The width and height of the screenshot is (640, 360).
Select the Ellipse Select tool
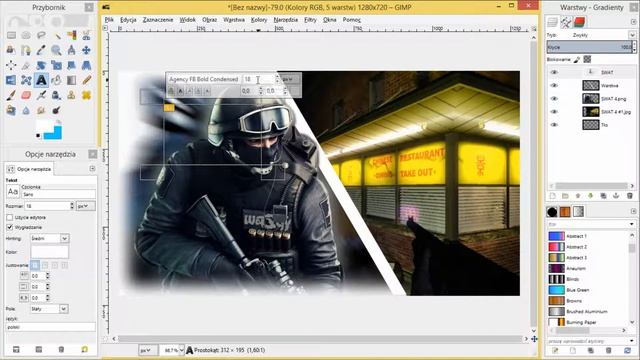coord(26,36)
